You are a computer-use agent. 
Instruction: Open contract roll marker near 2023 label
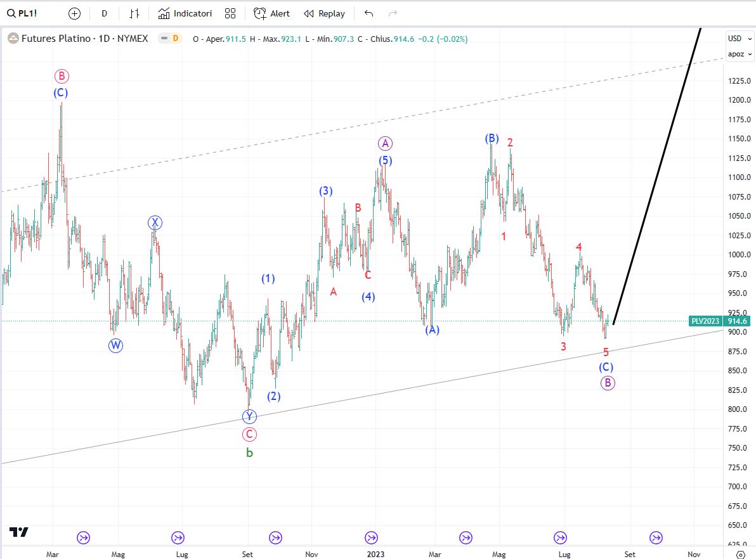(x=371, y=537)
